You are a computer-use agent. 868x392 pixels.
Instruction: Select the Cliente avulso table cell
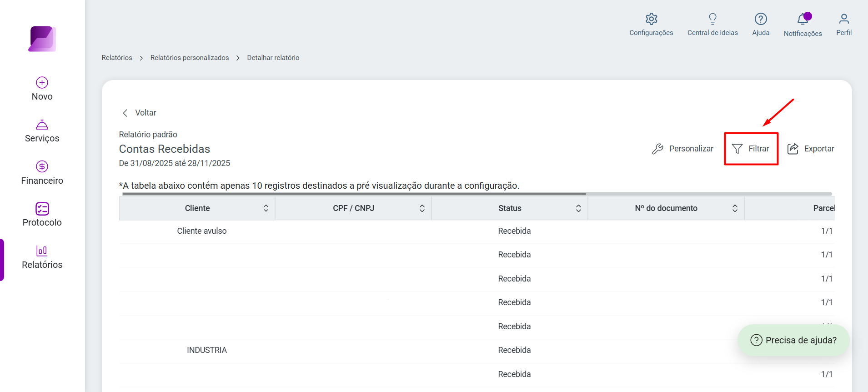(x=202, y=231)
